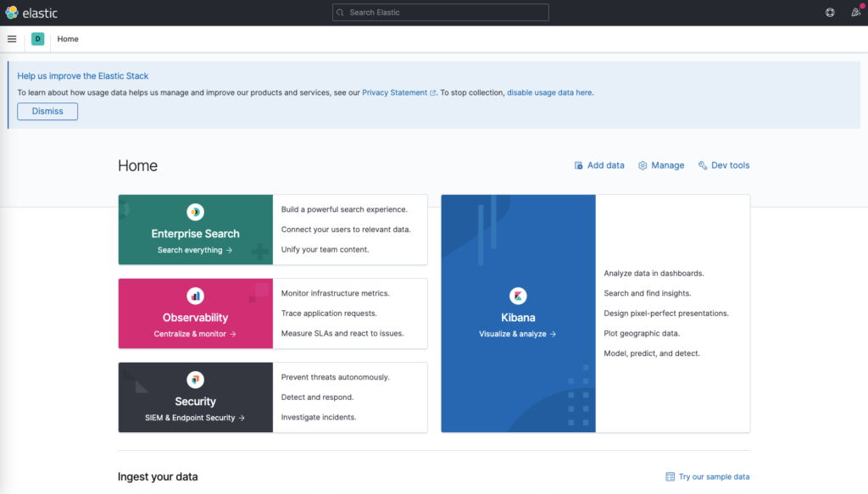This screenshot has width=868, height=494.
Task: Open the Kibana Visualize & analyze card
Action: pos(518,334)
